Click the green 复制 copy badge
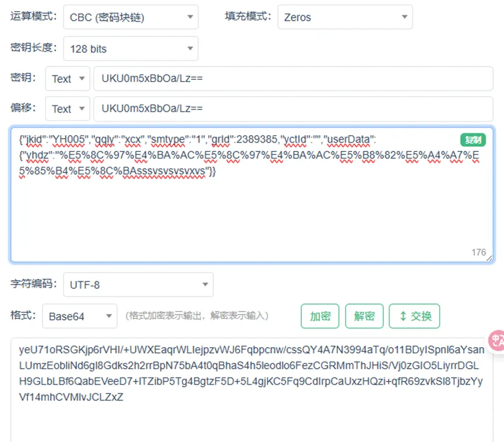Viewport: 504px width, 442px height. (x=473, y=140)
